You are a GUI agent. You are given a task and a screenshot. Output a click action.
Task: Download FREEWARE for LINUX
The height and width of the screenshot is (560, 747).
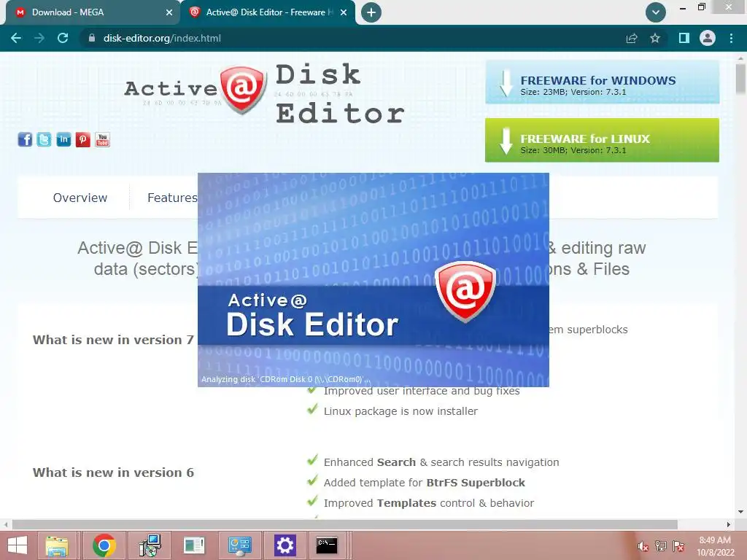coord(602,141)
